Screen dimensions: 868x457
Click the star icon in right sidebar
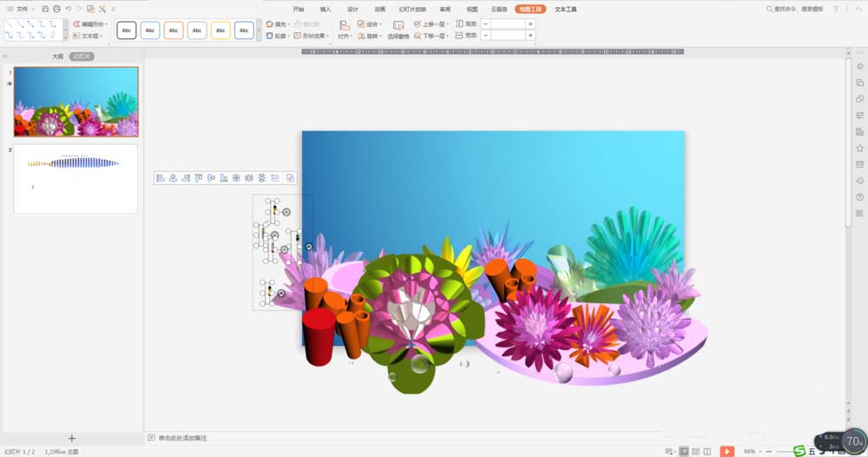pyautogui.click(x=859, y=148)
